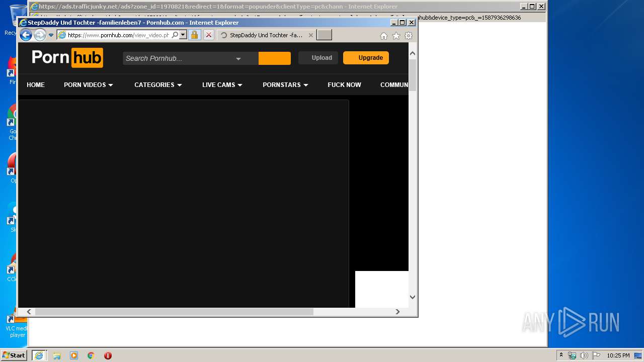Click the horizontal scrollbar left arrow

[29, 312]
